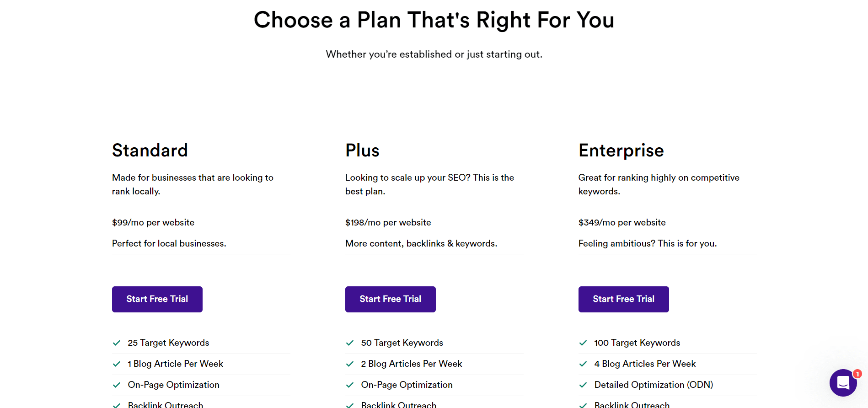The height and width of the screenshot is (408, 868).
Task: Open the chat widget bubble
Action: tap(843, 383)
